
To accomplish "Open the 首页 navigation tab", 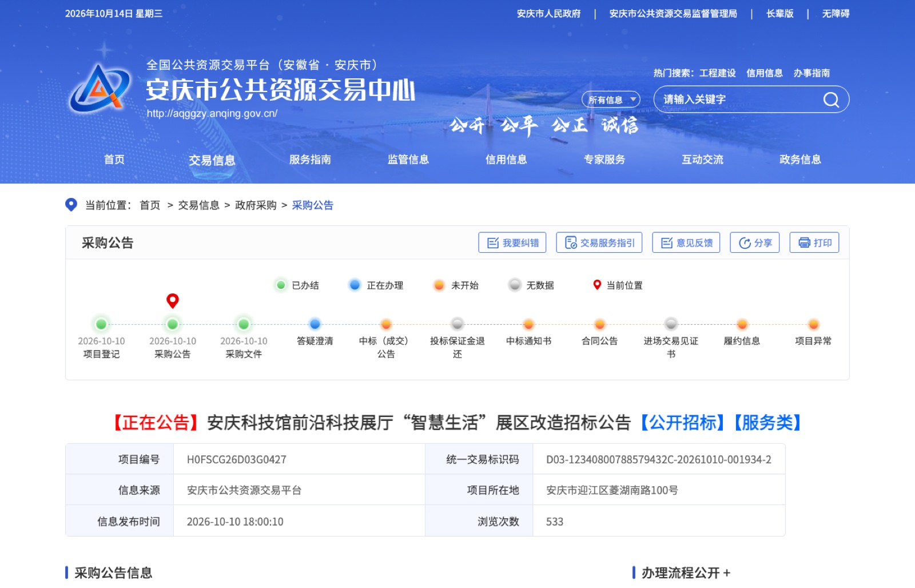I will click(114, 160).
